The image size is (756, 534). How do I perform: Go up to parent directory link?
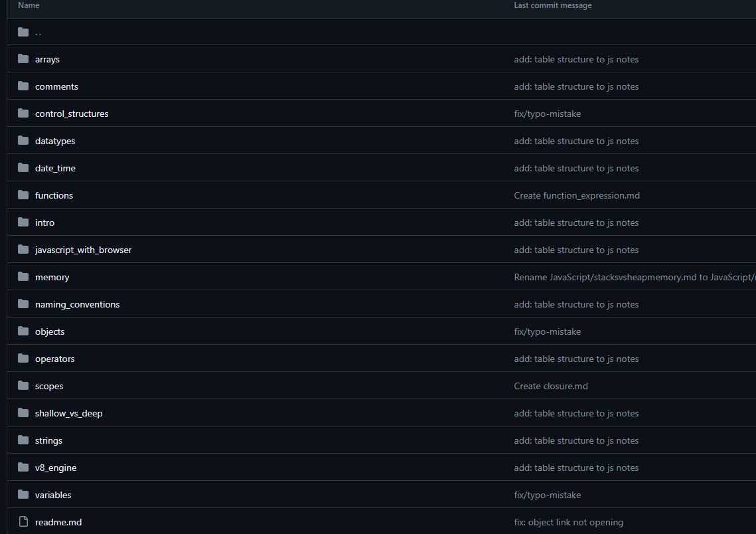[38, 32]
